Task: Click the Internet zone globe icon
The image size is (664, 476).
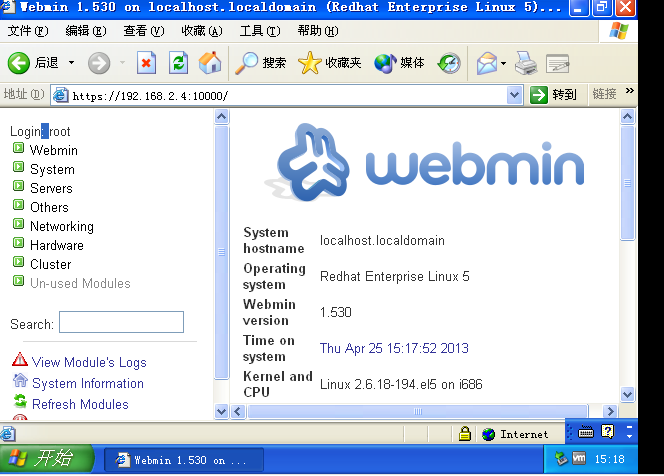Action: coord(488,434)
